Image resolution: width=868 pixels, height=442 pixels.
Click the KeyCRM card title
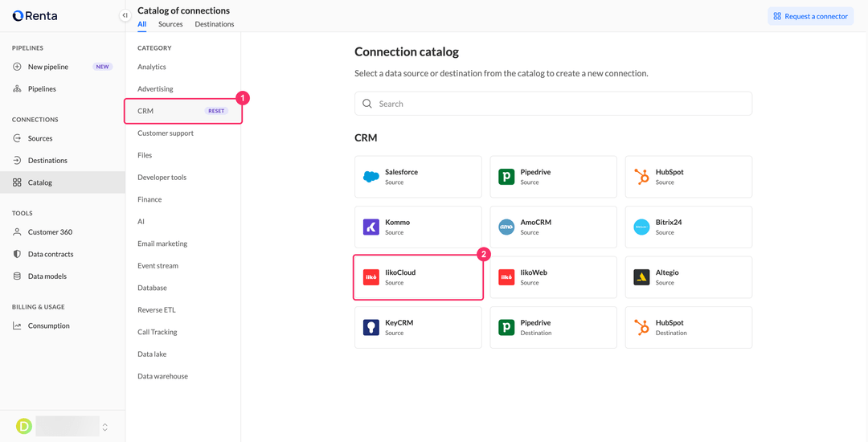pos(399,323)
